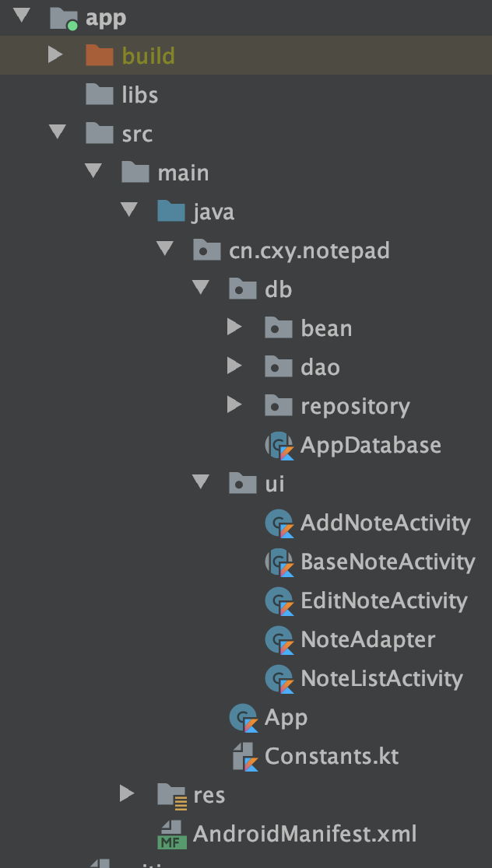Collapse the app module node

20,16
